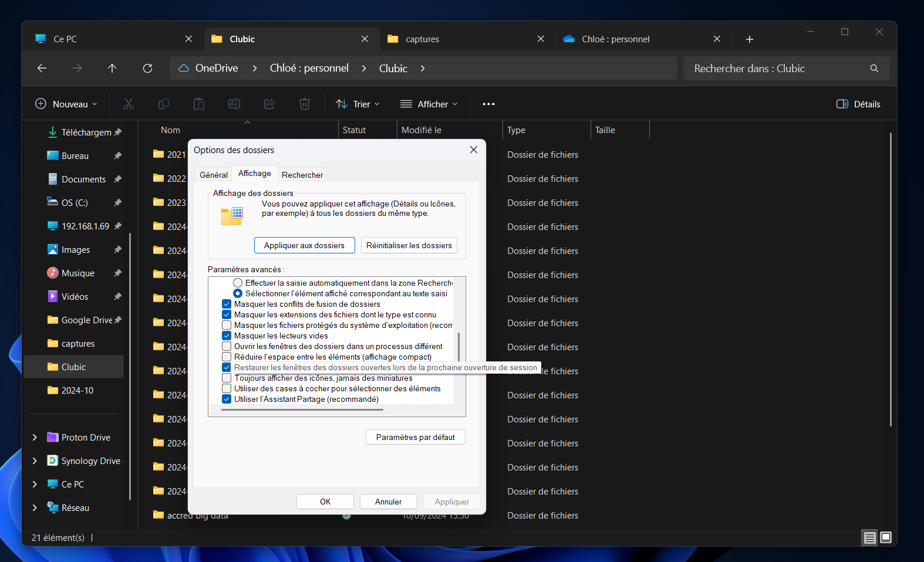Open the three-dots more options menu
Image resolution: width=924 pixels, height=562 pixels.
tap(488, 104)
